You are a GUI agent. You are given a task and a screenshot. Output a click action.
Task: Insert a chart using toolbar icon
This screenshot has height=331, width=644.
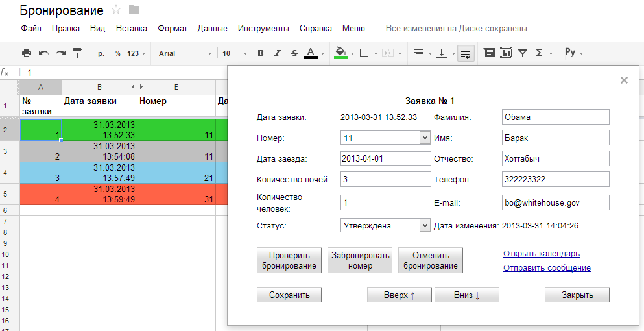pyautogui.click(x=506, y=53)
